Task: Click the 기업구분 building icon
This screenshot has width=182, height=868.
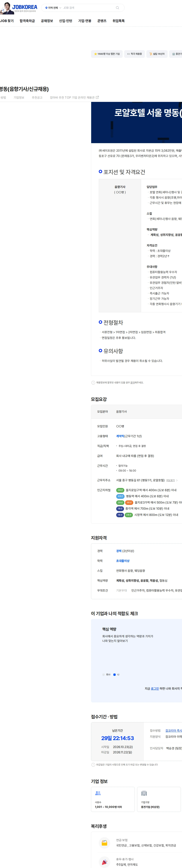Action: coord(144,793)
